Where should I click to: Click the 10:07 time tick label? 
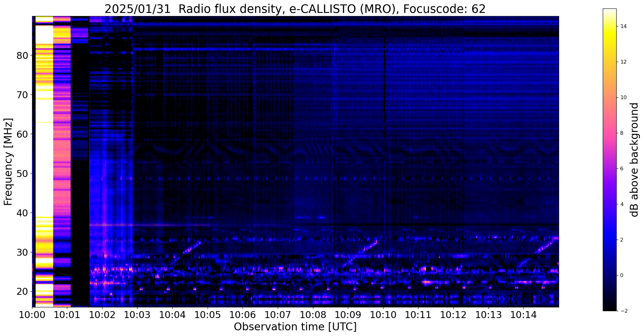(x=278, y=315)
